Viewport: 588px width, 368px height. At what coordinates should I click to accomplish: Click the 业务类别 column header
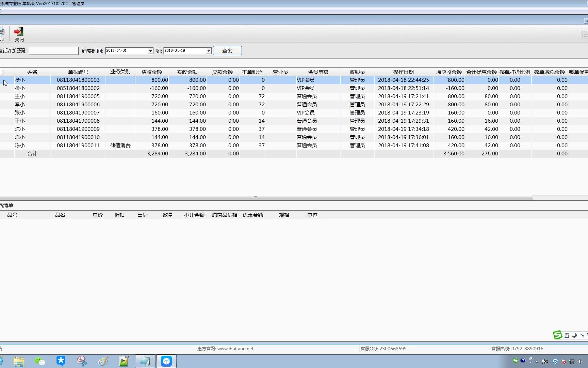(120, 72)
